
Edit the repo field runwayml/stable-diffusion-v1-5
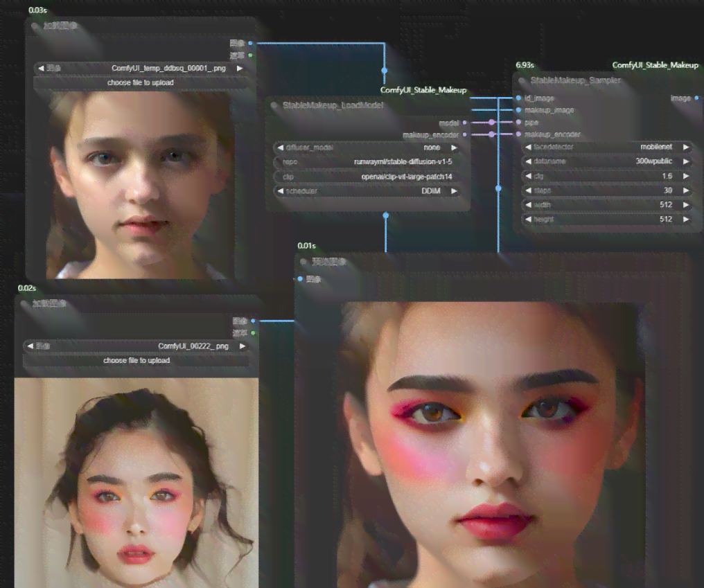[367, 162]
